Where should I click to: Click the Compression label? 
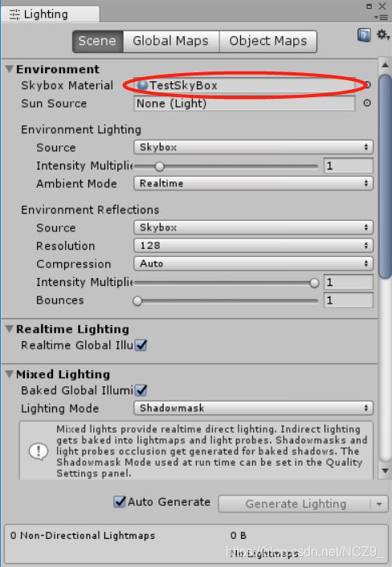click(x=73, y=264)
